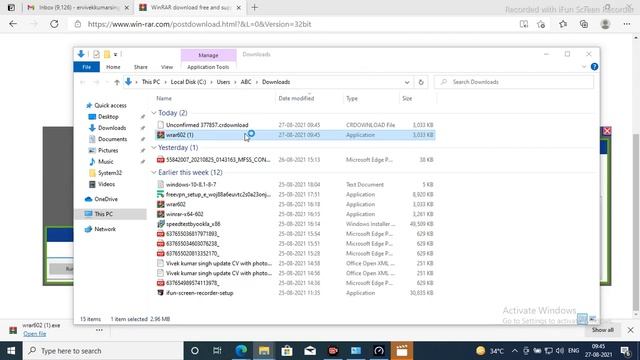
Task: Open download item options ellipsis
Action: 99,330
